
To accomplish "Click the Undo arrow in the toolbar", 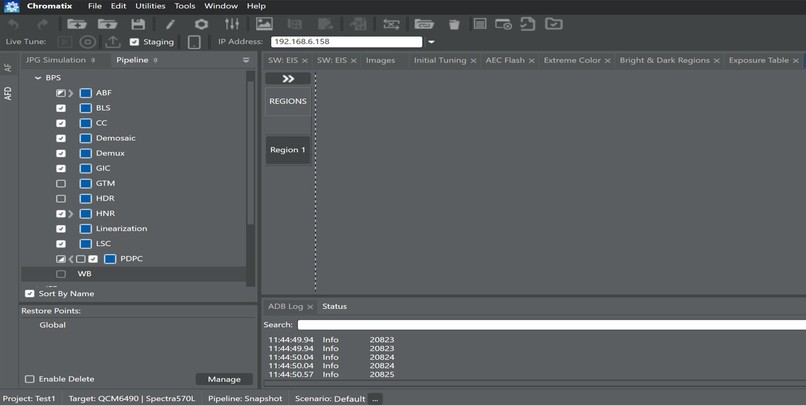I will pyautogui.click(x=14, y=24).
